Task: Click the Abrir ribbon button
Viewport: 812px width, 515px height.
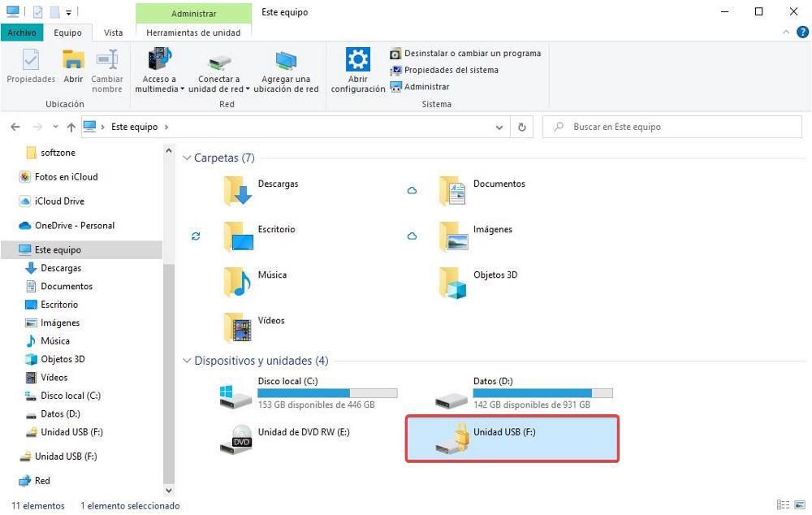Action: 73,66
